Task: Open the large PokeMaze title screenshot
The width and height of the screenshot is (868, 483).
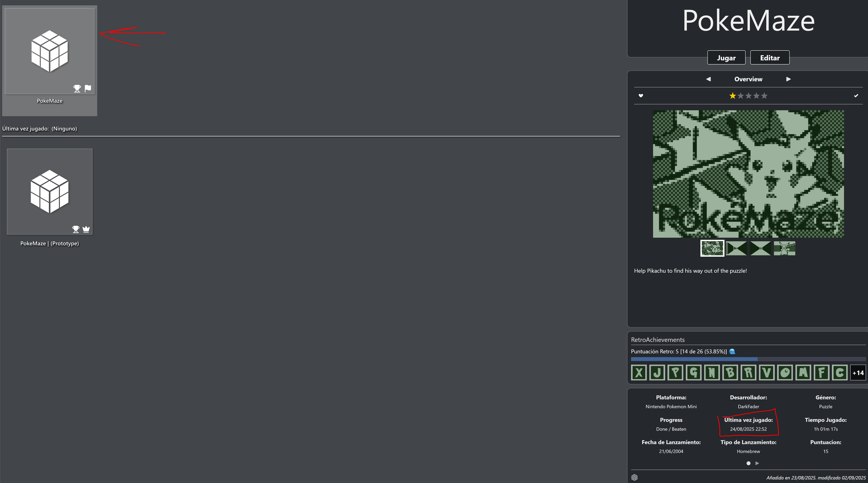Action: point(748,174)
